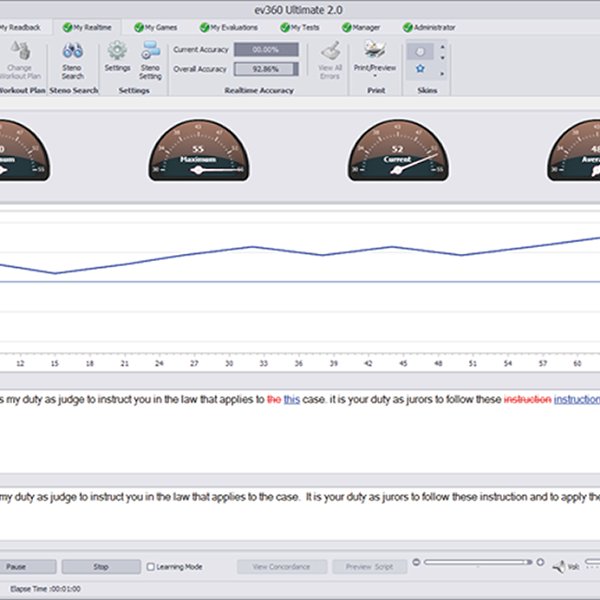The height and width of the screenshot is (600, 600).
Task: Click the underlined 'this' correction link
Action: click(x=292, y=399)
